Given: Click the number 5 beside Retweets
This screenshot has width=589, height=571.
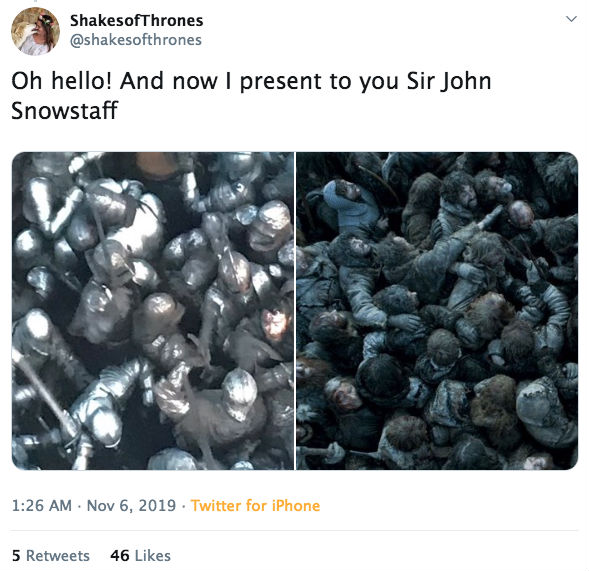Looking at the screenshot, I should (x=16, y=556).
